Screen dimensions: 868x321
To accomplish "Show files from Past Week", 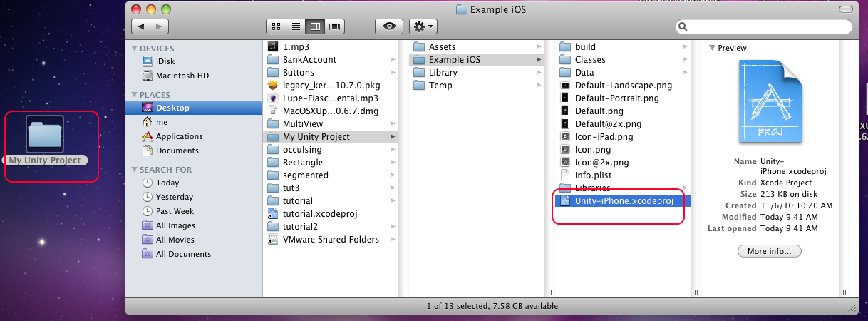I will (175, 211).
